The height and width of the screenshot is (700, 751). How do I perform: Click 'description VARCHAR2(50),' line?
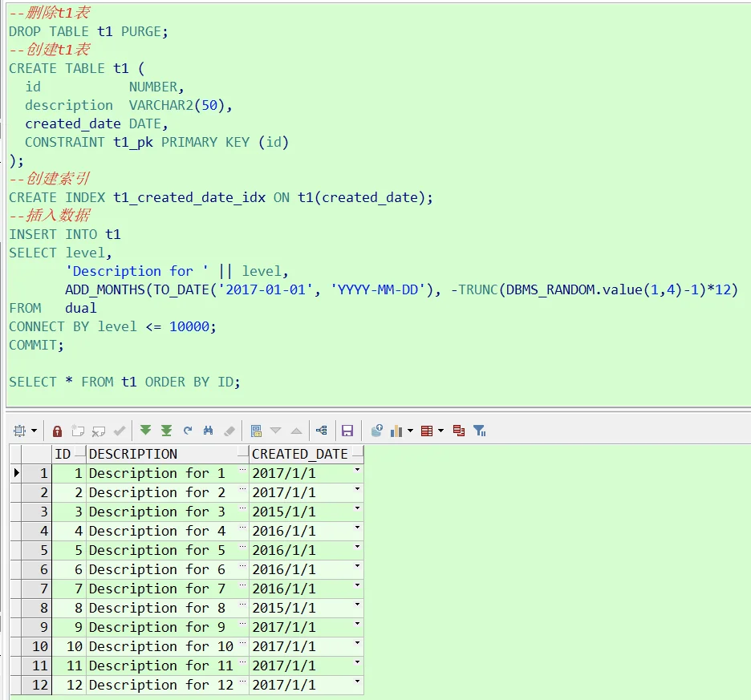tap(128, 105)
